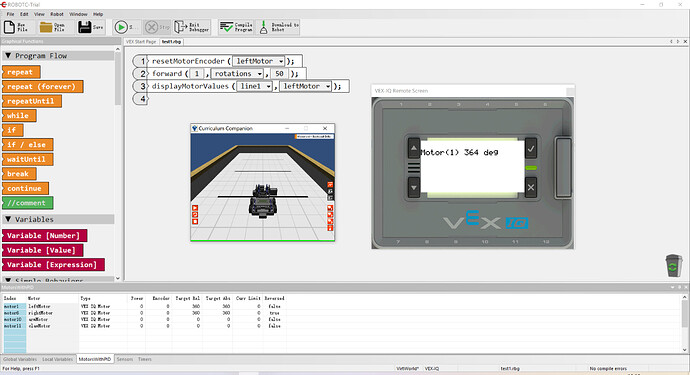Open the Robot menu
This screenshot has width=690, height=375.
tap(57, 14)
